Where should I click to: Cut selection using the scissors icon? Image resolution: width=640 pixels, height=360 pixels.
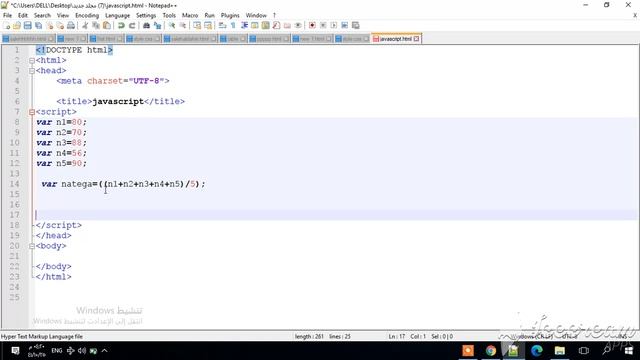pyautogui.click(x=85, y=25)
